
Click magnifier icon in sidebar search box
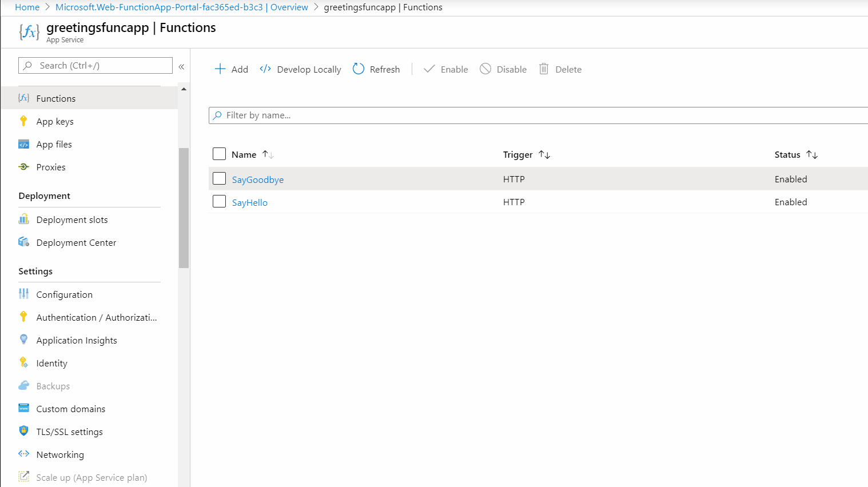(x=27, y=66)
